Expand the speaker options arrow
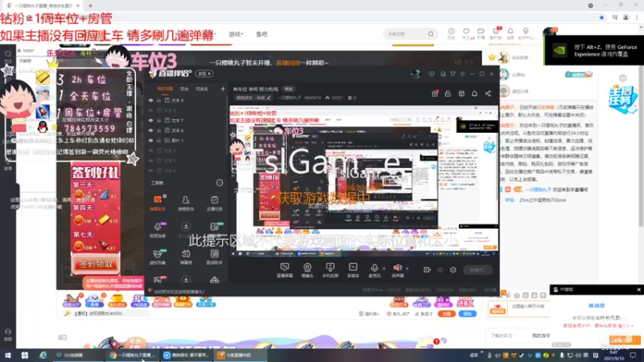 tap(407, 269)
